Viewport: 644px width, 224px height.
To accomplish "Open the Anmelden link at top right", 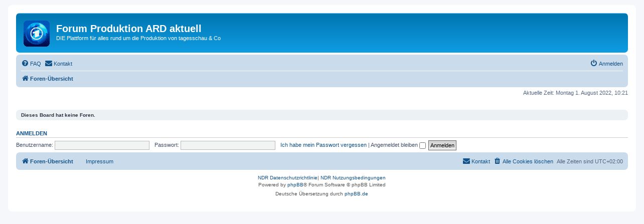I will [x=611, y=64].
